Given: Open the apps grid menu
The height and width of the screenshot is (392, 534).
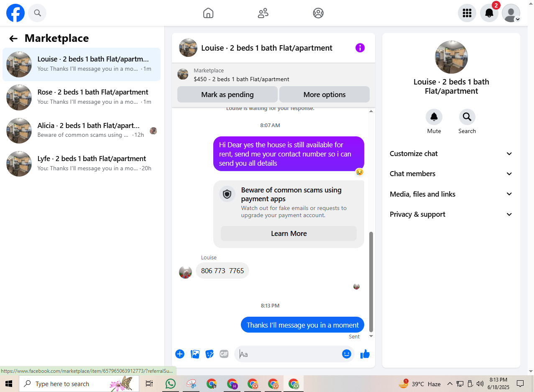Looking at the screenshot, I should pos(467,13).
